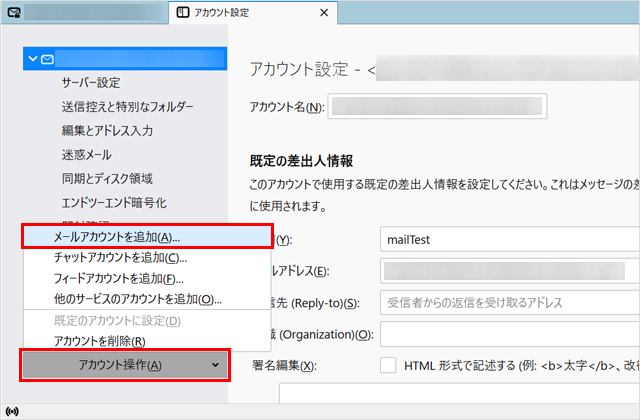Click the envelope icon of the selected account

48,60
